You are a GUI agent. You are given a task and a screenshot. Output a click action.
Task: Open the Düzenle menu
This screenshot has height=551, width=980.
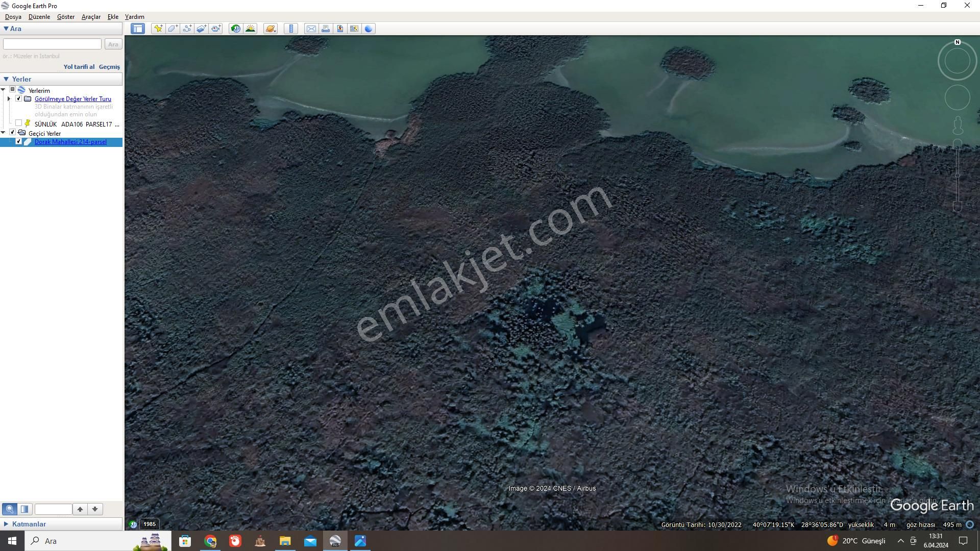pyautogui.click(x=39, y=17)
